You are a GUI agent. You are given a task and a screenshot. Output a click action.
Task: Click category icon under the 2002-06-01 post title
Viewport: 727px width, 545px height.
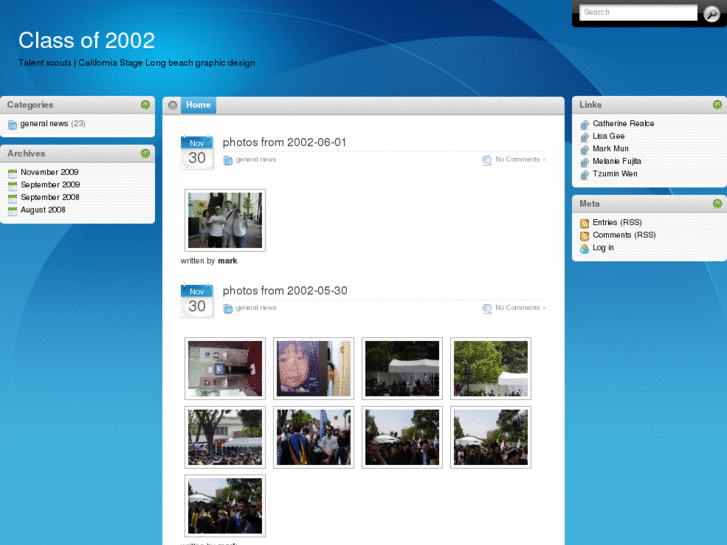(228, 160)
